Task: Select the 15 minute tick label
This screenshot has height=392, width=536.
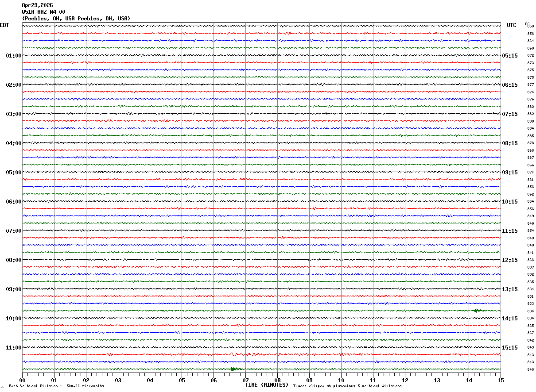Action: click(x=501, y=380)
